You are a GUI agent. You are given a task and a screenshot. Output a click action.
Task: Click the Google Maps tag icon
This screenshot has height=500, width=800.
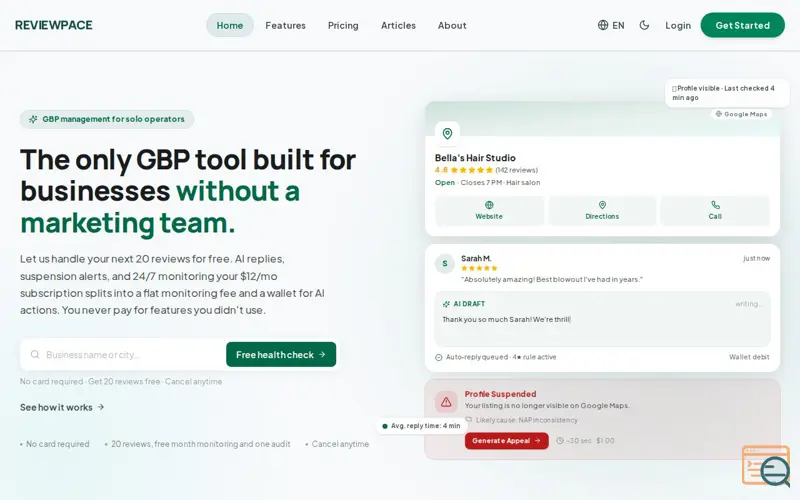tap(718, 114)
